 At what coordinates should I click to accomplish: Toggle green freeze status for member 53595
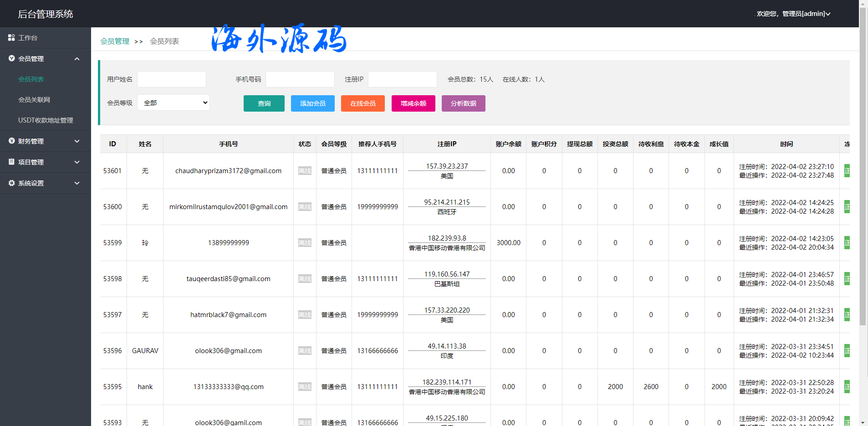pyautogui.click(x=847, y=387)
